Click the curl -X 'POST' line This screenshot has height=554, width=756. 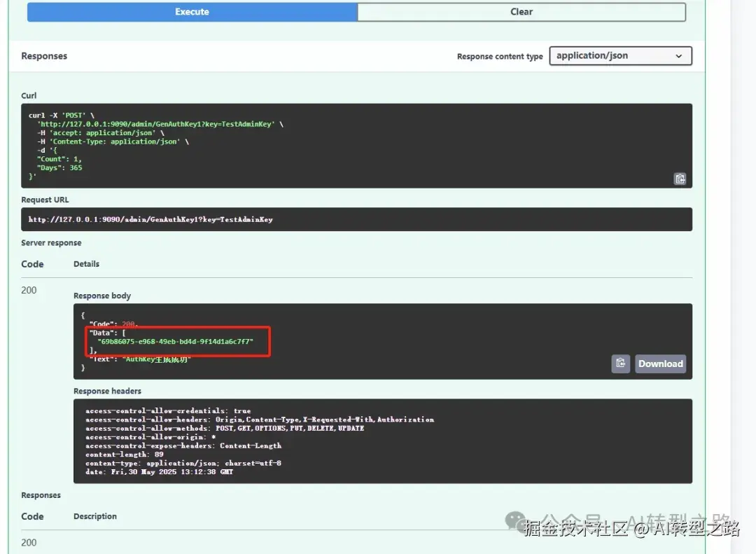(62, 116)
